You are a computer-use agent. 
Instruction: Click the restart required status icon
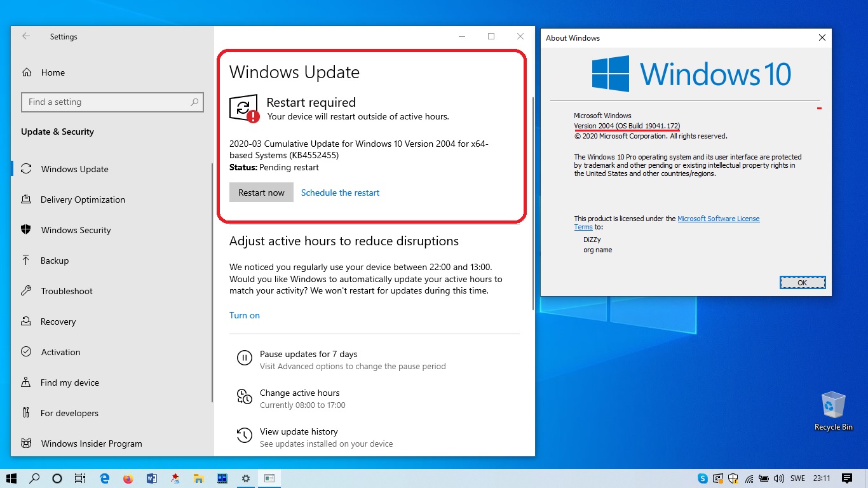[244, 109]
